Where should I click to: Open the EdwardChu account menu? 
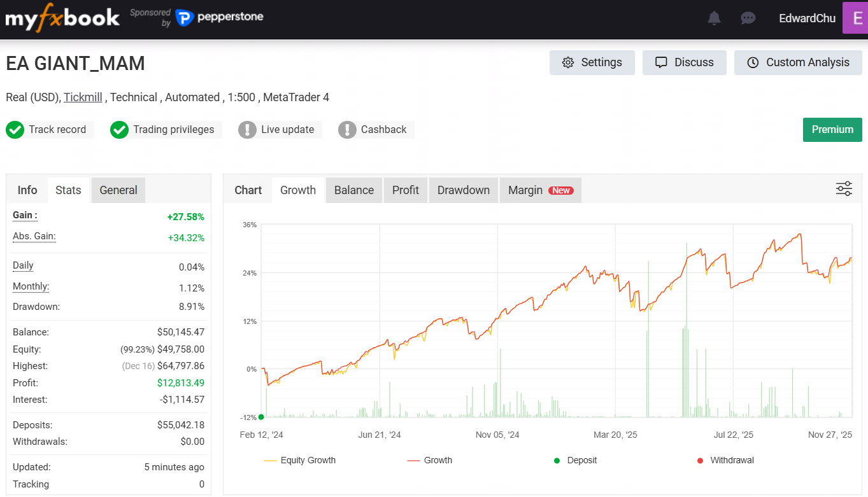[x=807, y=18]
